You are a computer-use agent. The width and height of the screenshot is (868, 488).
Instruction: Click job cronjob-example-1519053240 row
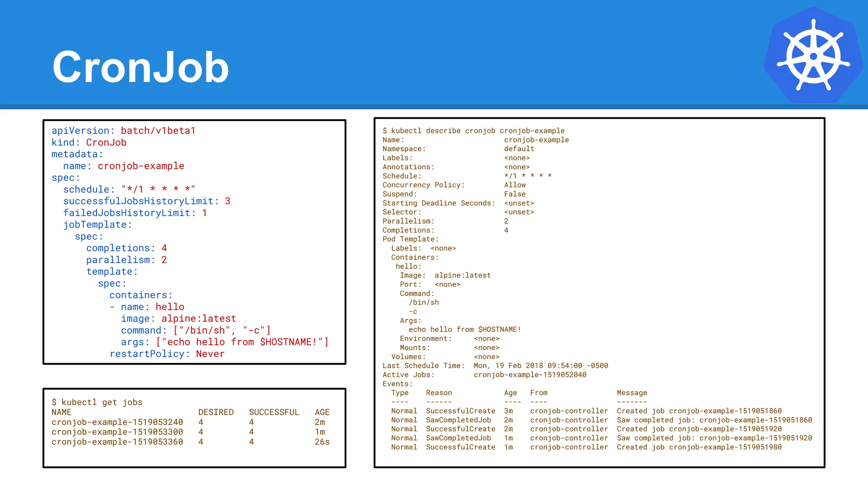coord(117,422)
